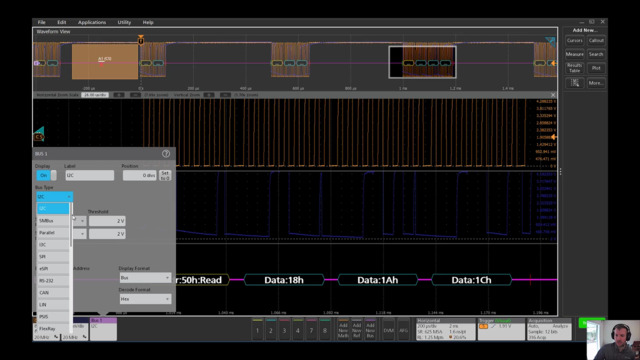Viewport: 640px width, 360px height.
Task: Open the DVM button
Action: point(389,330)
